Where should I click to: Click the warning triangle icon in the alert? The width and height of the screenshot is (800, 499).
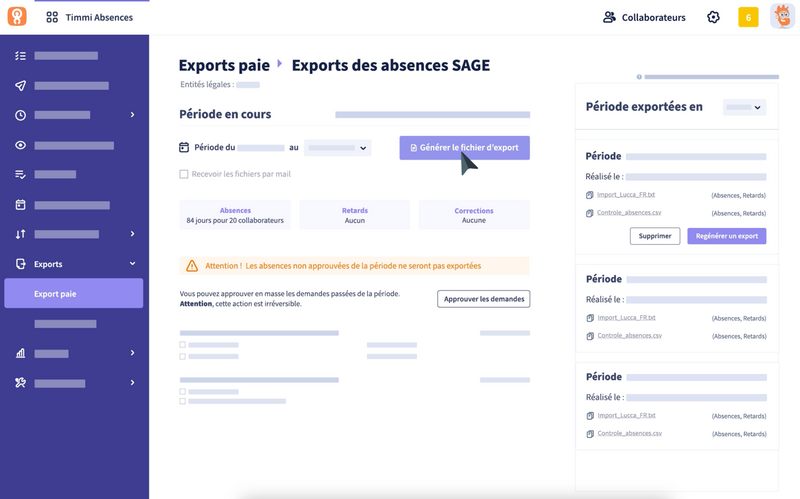(x=192, y=266)
